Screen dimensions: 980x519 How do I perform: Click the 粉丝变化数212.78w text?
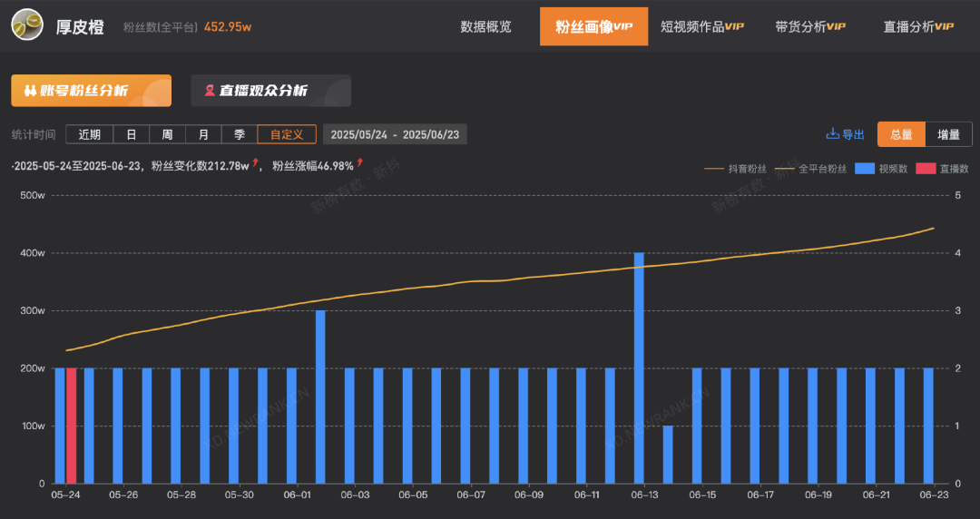click(x=200, y=166)
